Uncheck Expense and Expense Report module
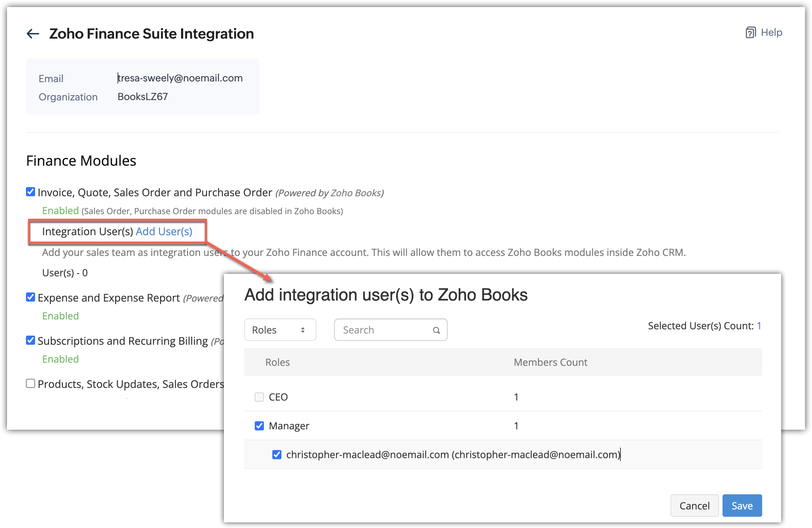The width and height of the screenshot is (812, 528). [31, 297]
